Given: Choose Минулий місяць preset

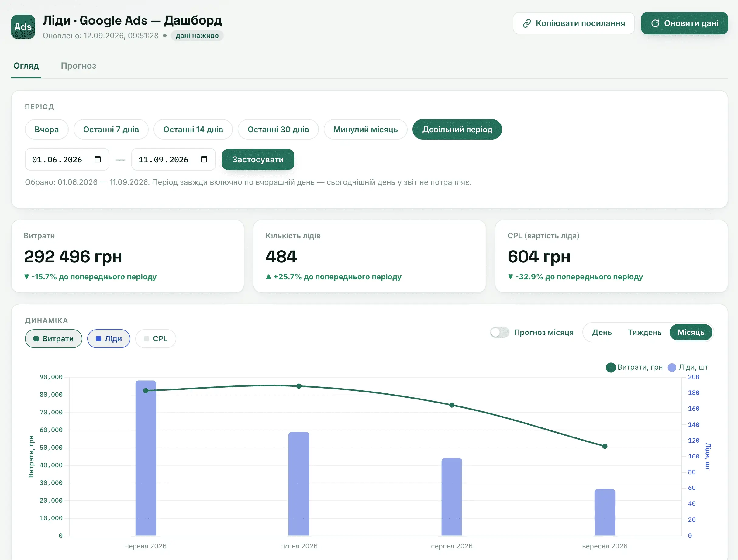Looking at the screenshot, I should 366,130.
